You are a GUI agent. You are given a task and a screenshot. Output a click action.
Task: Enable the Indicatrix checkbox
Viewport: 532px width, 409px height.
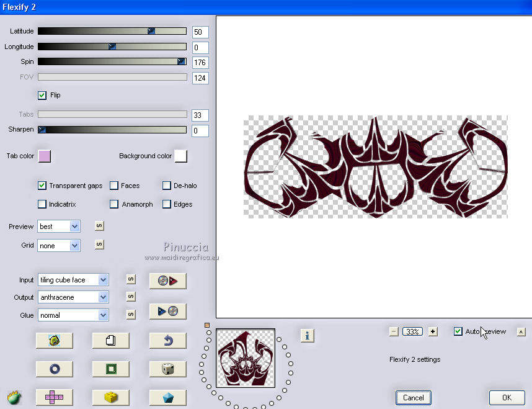point(42,204)
